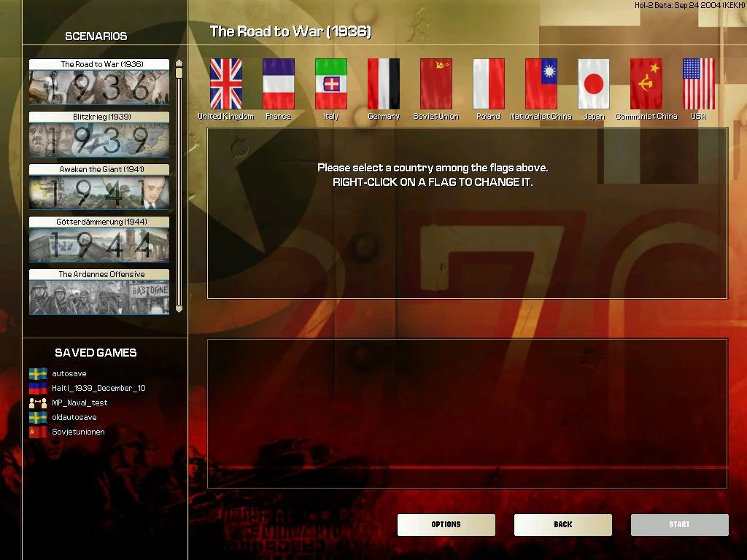
Task: Select the France flag
Action: click(x=278, y=84)
